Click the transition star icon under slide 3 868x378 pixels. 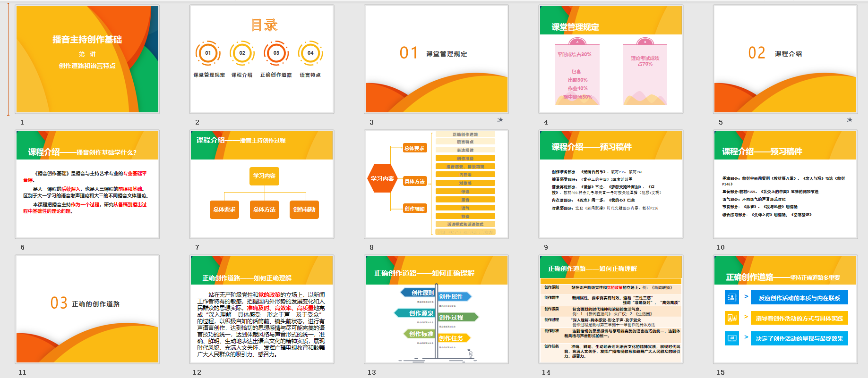click(x=500, y=120)
